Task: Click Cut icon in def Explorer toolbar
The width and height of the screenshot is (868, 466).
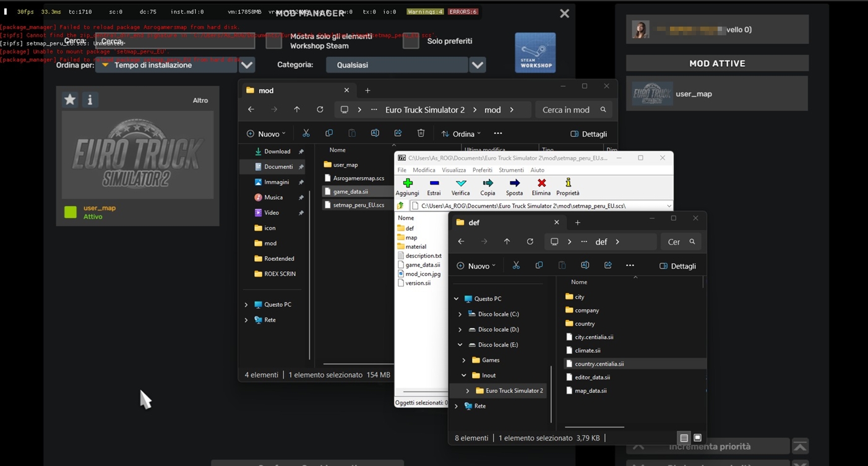Action: (x=516, y=265)
